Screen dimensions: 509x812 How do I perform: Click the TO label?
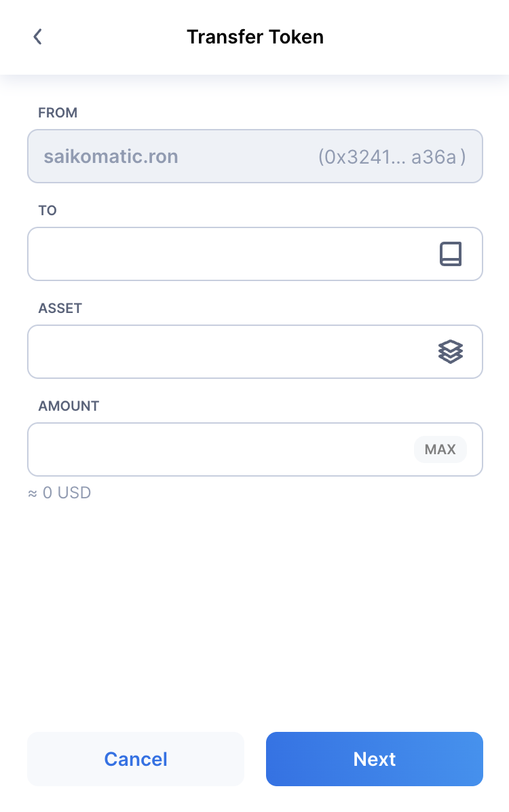48,210
